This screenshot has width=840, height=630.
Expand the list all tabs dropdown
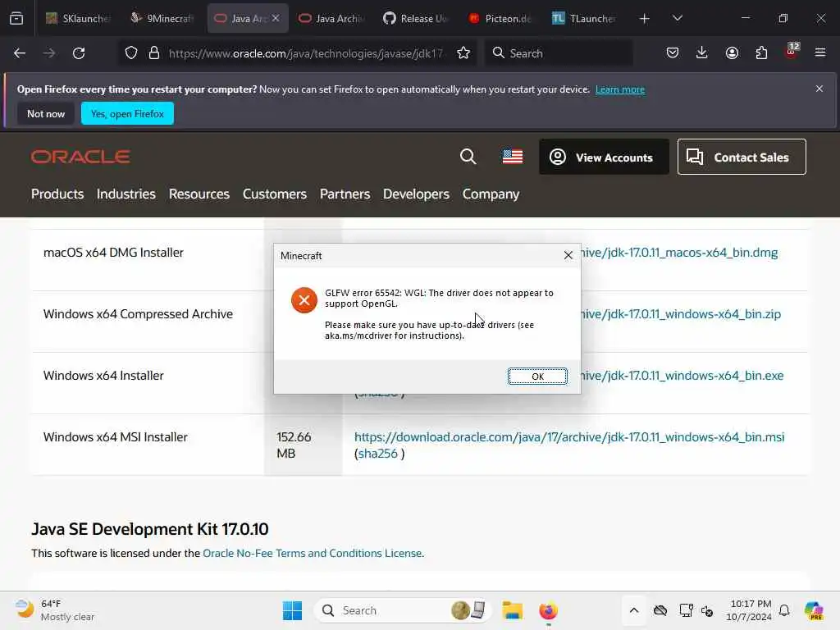(x=678, y=18)
